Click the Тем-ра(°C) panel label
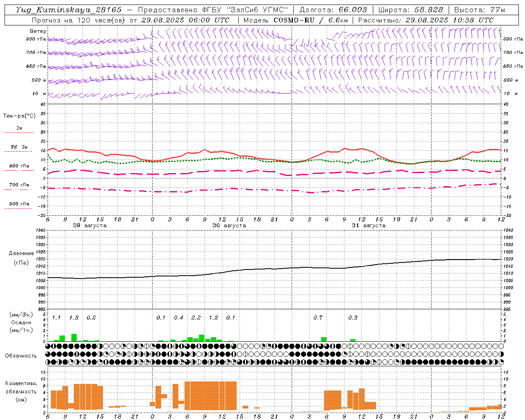Viewport: 525px width, 420px height. (x=19, y=116)
